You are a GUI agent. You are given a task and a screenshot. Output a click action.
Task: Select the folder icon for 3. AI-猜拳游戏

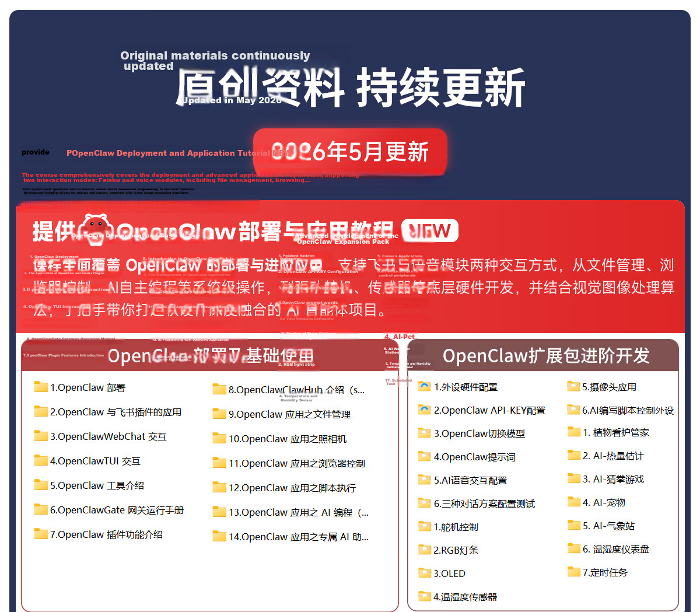click(x=574, y=478)
